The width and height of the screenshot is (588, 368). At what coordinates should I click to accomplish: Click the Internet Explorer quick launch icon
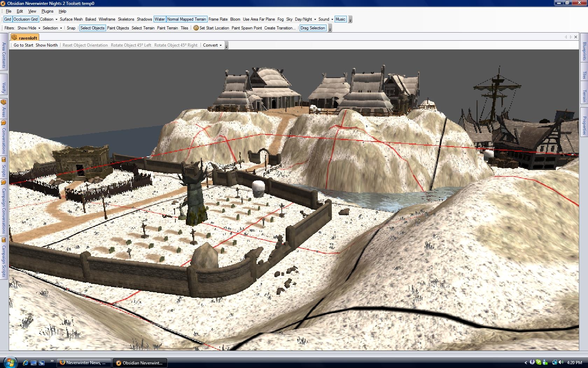click(x=25, y=363)
